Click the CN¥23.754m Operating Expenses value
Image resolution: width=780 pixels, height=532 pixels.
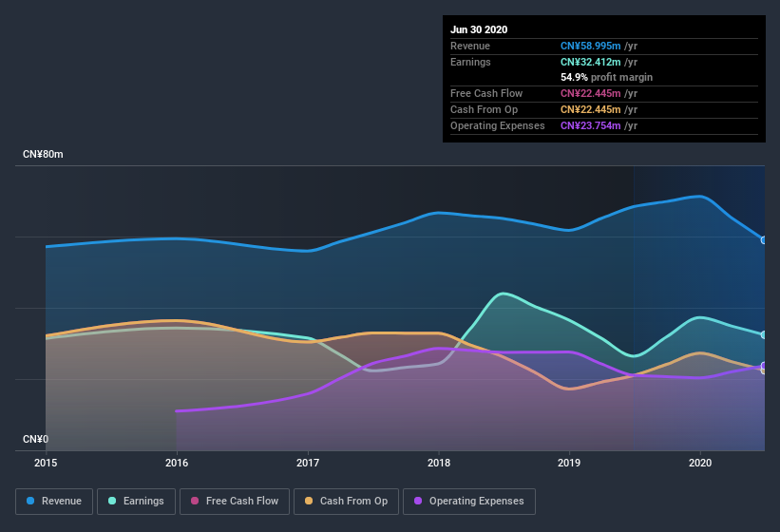[x=591, y=125]
